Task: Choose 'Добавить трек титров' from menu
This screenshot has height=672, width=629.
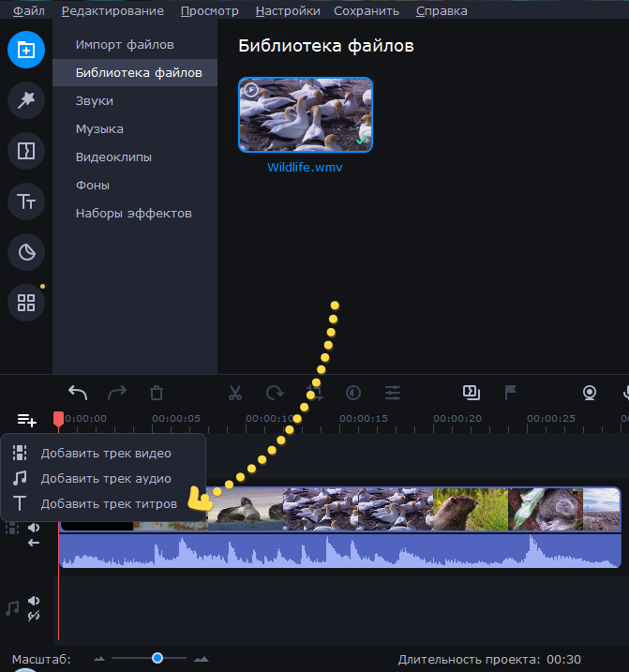Action: (x=108, y=503)
